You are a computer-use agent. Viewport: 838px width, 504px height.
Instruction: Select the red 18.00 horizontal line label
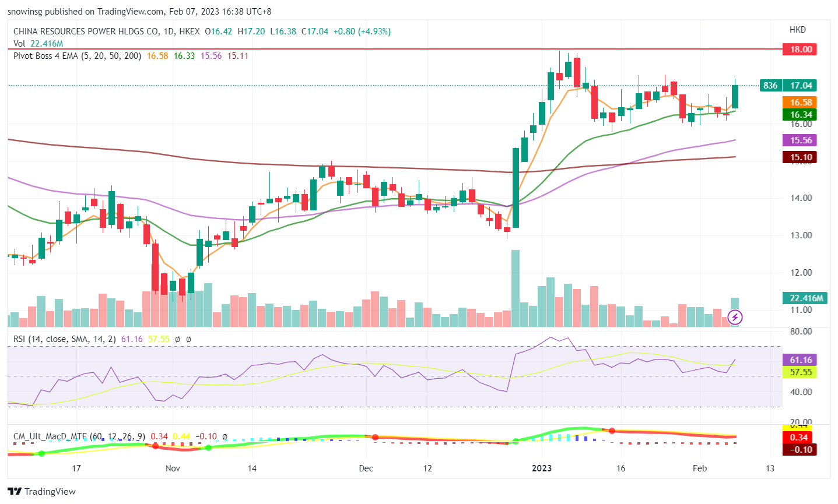[800, 50]
